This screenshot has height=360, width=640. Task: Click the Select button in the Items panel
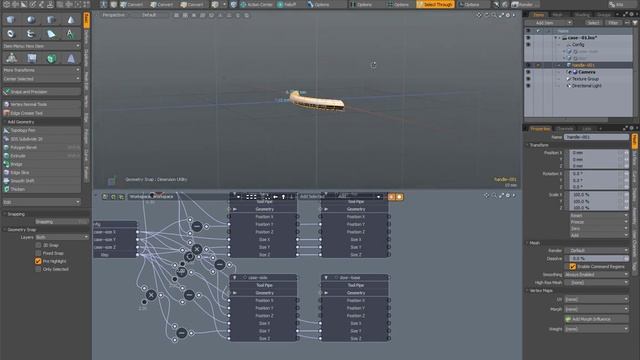[x=593, y=23]
